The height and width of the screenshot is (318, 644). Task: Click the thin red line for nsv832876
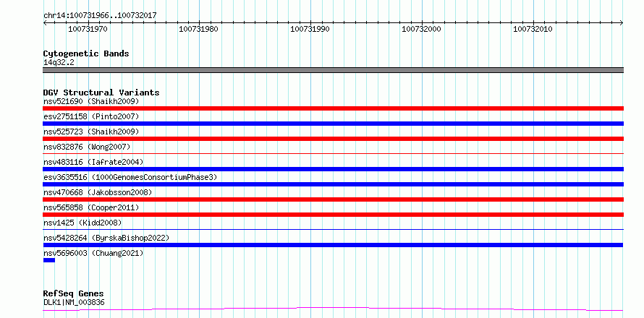pos(333,153)
